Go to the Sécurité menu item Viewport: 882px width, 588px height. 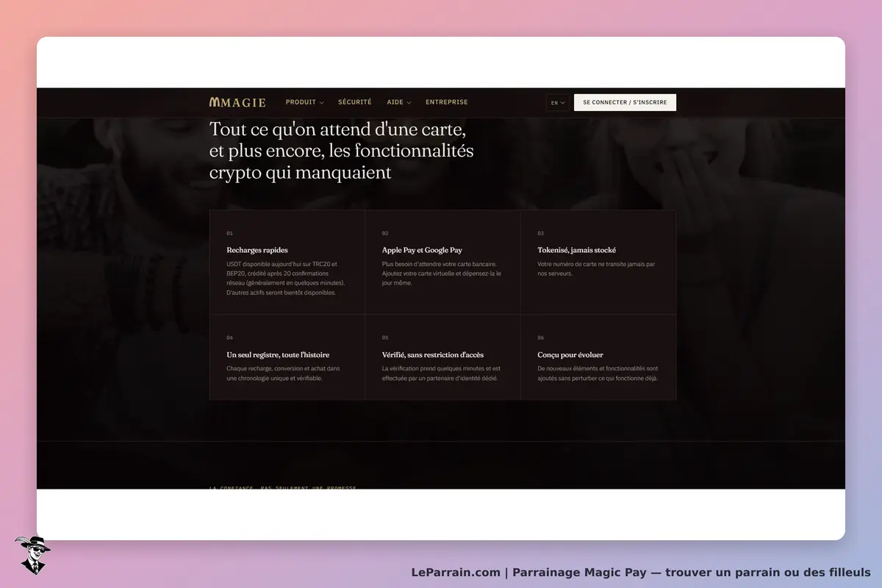pyautogui.click(x=355, y=102)
